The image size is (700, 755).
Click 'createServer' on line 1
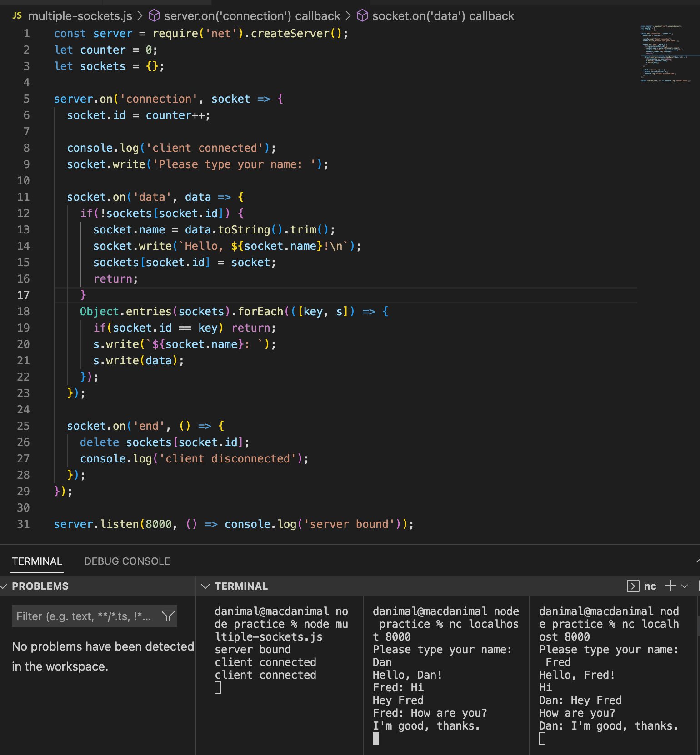290,34
